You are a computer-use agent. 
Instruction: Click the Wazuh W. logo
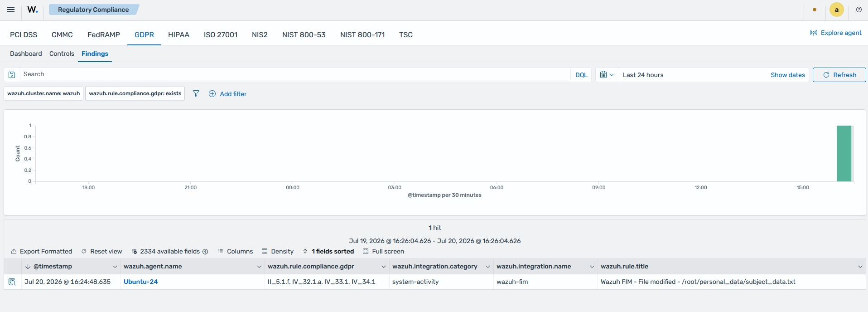33,10
